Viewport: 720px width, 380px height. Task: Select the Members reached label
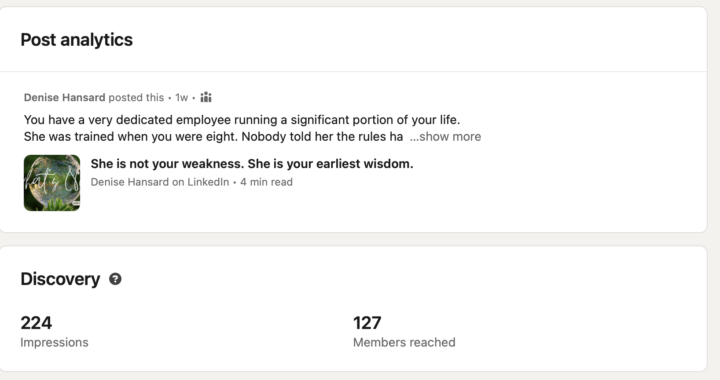pos(404,342)
